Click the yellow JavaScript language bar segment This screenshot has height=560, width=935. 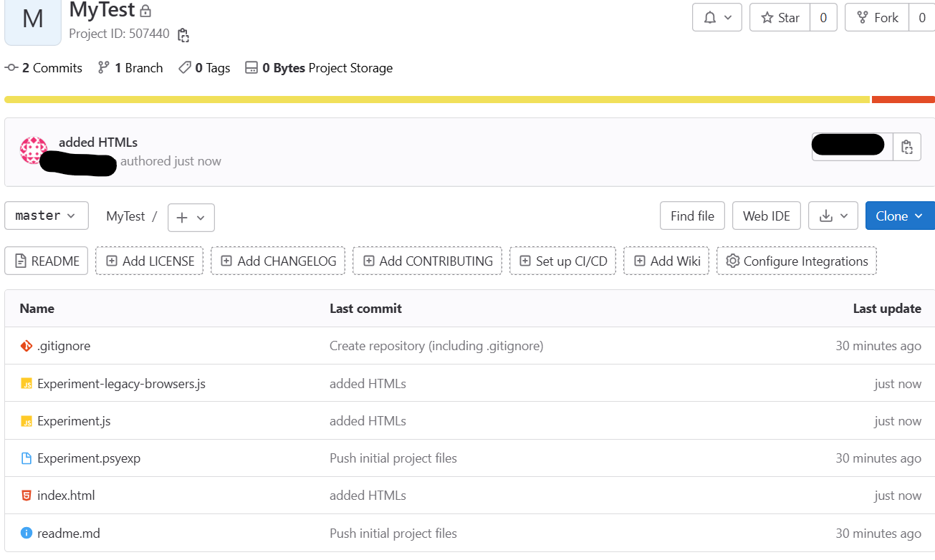[x=437, y=100]
